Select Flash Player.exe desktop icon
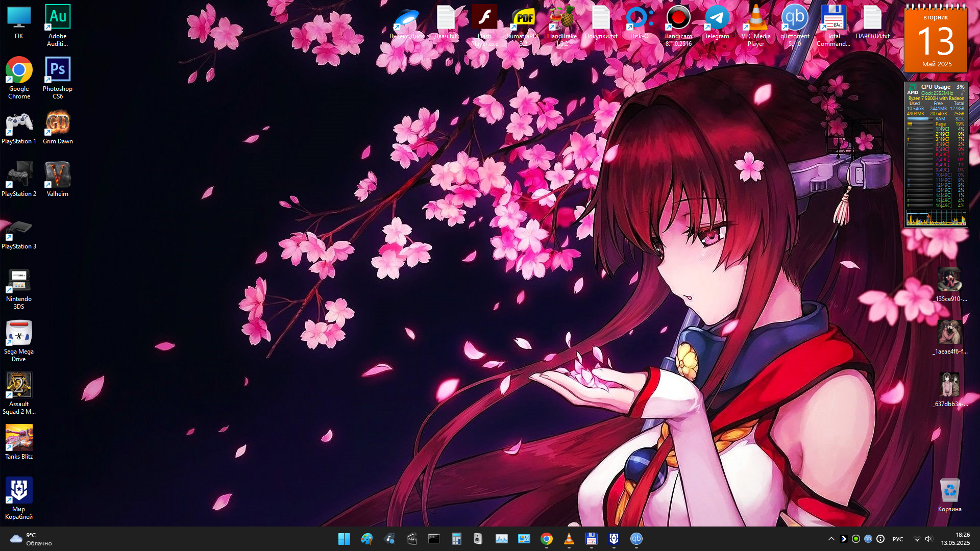This screenshot has width=980, height=551. 484,26
